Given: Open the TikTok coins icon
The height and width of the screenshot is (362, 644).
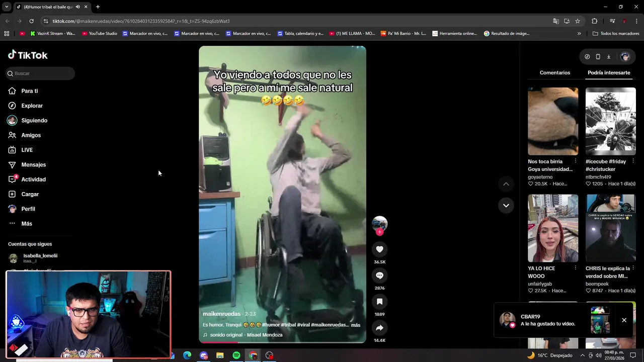Looking at the screenshot, I should (587, 57).
